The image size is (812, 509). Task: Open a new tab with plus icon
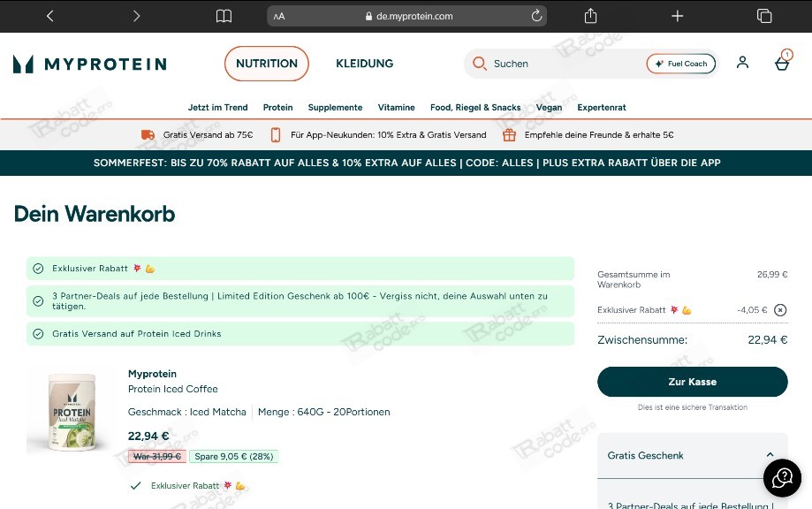(678, 16)
